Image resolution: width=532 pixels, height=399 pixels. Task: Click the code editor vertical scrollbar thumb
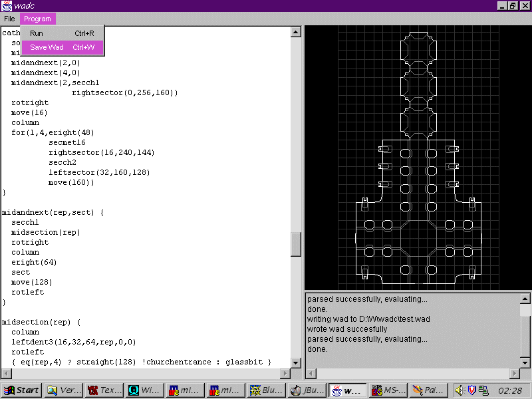(296, 244)
